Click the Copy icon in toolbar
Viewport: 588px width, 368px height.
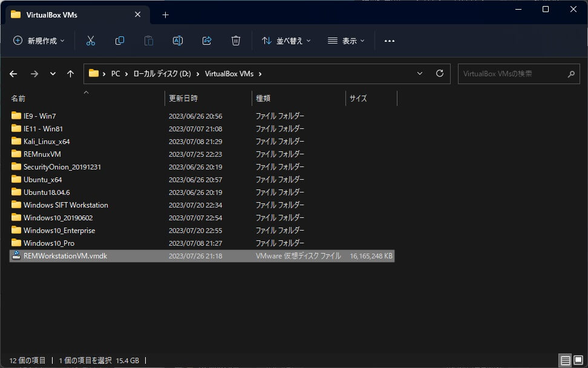[120, 41]
